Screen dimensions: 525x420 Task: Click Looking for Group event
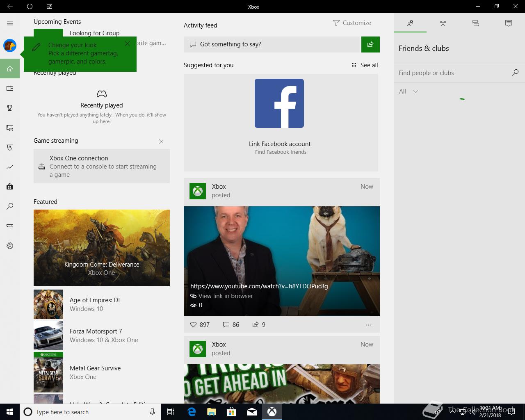(95, 33)
